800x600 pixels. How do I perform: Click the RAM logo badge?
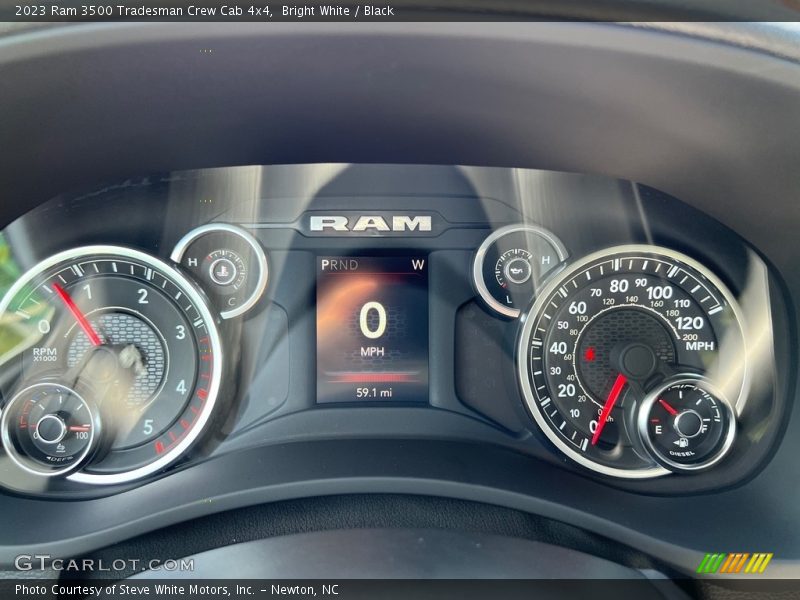(370, 223)
